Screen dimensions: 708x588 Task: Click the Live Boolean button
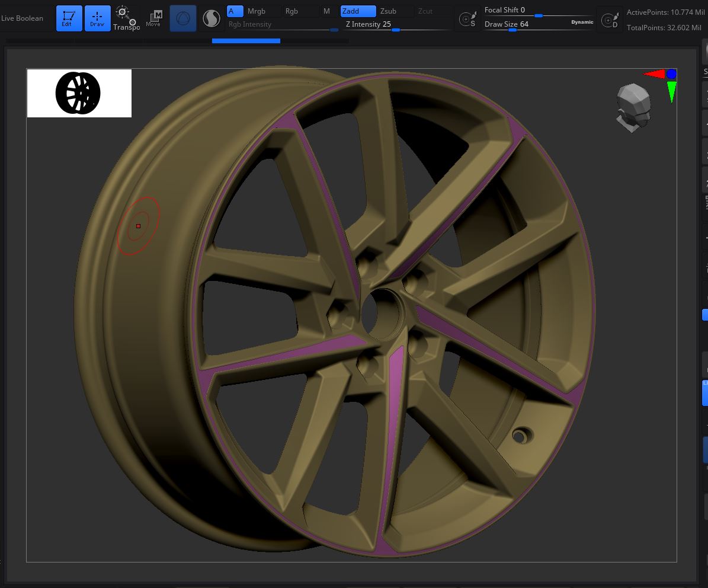click(x=22, y=18)
